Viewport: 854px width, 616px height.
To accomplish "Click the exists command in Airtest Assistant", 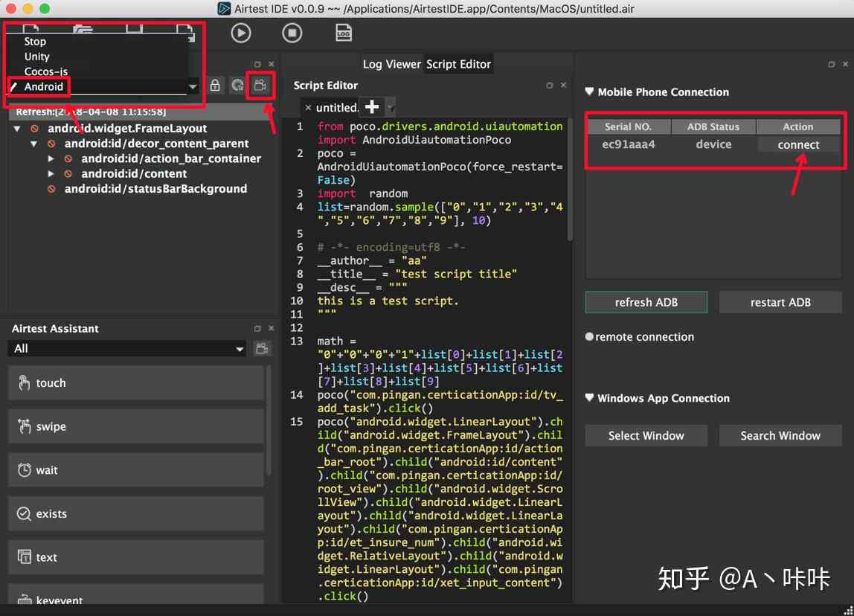I will (135, 513).
